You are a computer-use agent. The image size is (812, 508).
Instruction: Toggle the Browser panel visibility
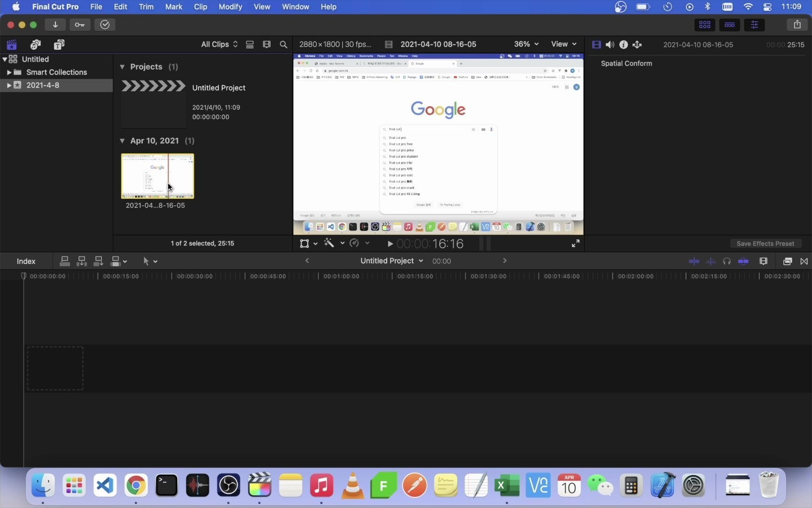(704, 25)
